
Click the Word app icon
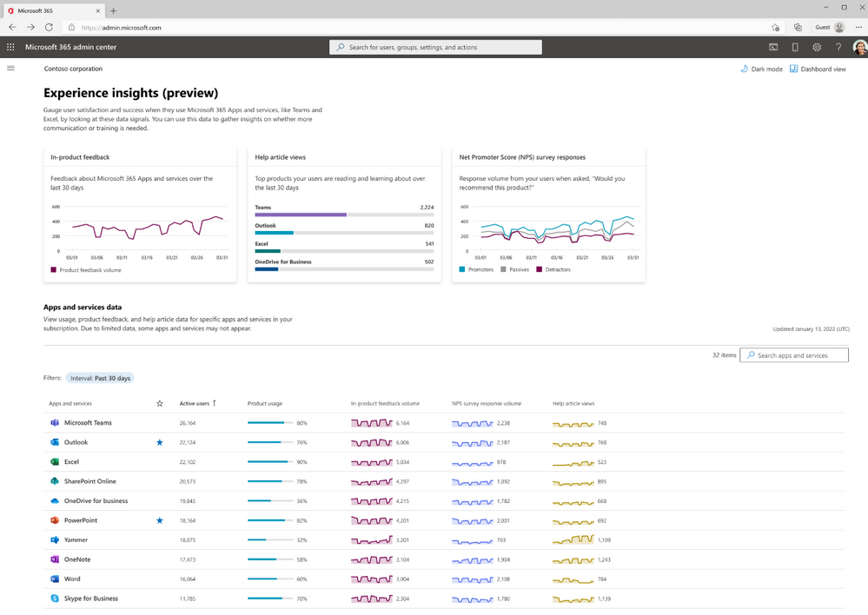[55, 579]
